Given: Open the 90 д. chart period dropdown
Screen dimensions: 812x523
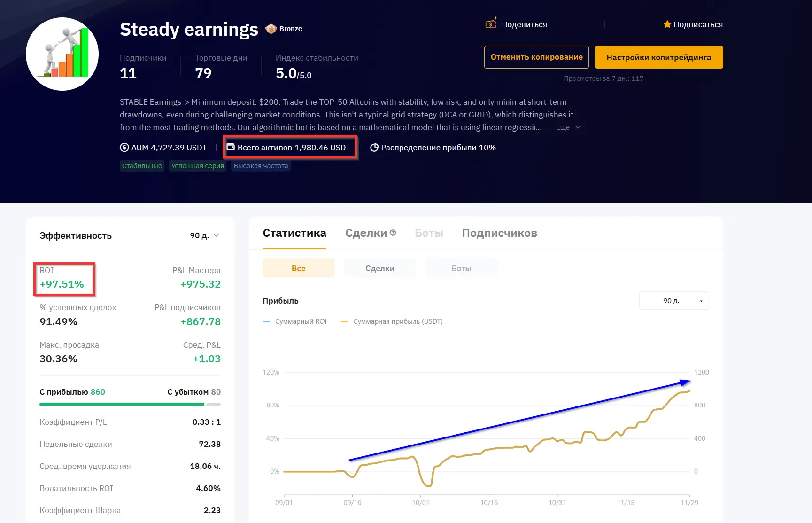Looking at the screenshot, I should coord(674,301).
